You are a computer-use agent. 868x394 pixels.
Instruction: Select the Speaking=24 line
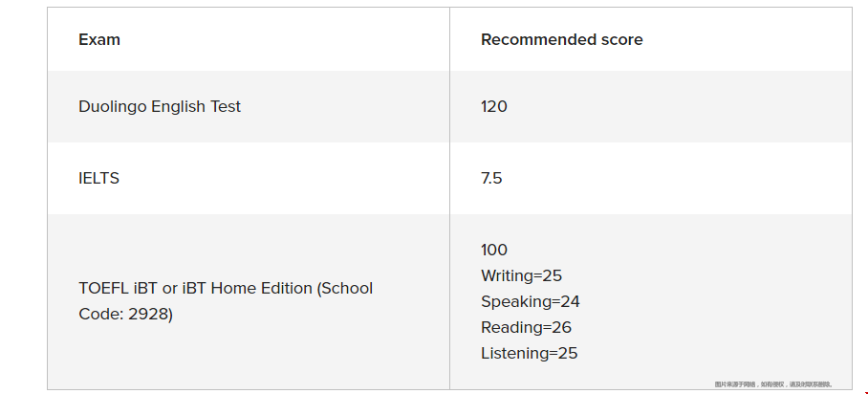click(x=531, y=301)
